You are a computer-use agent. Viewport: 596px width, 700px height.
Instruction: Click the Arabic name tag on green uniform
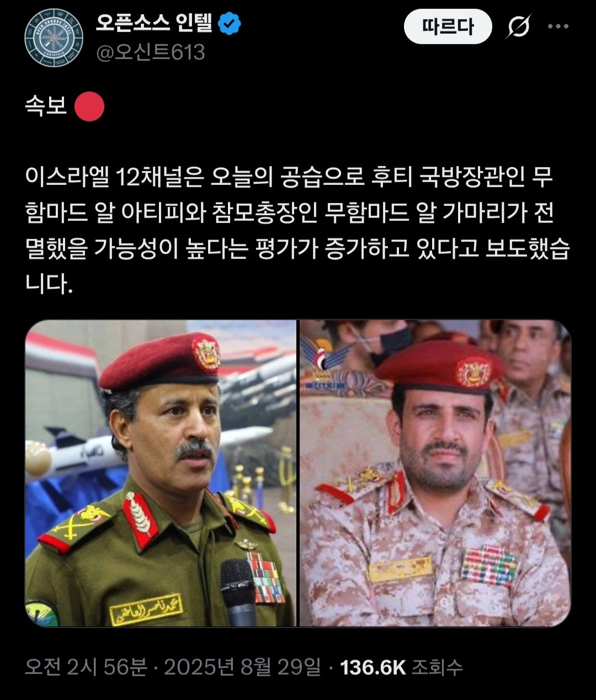tap(146, 609)
